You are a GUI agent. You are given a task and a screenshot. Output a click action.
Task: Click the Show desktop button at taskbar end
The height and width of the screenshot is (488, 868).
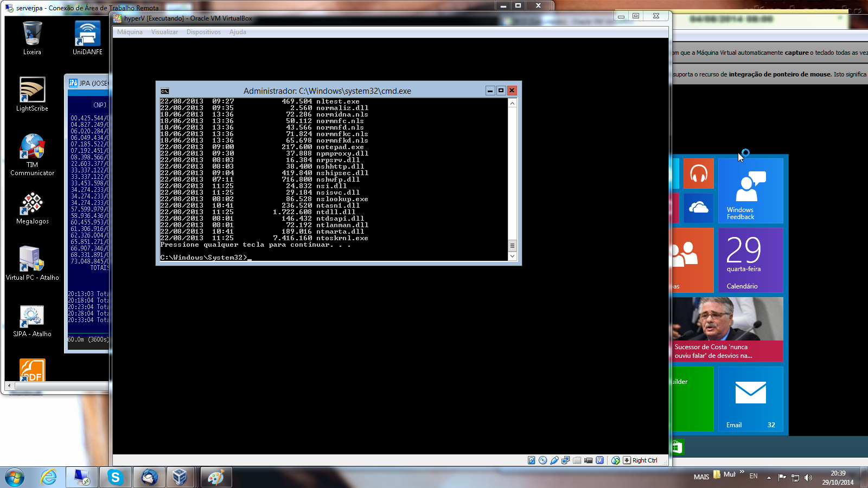tap(864, 478)
